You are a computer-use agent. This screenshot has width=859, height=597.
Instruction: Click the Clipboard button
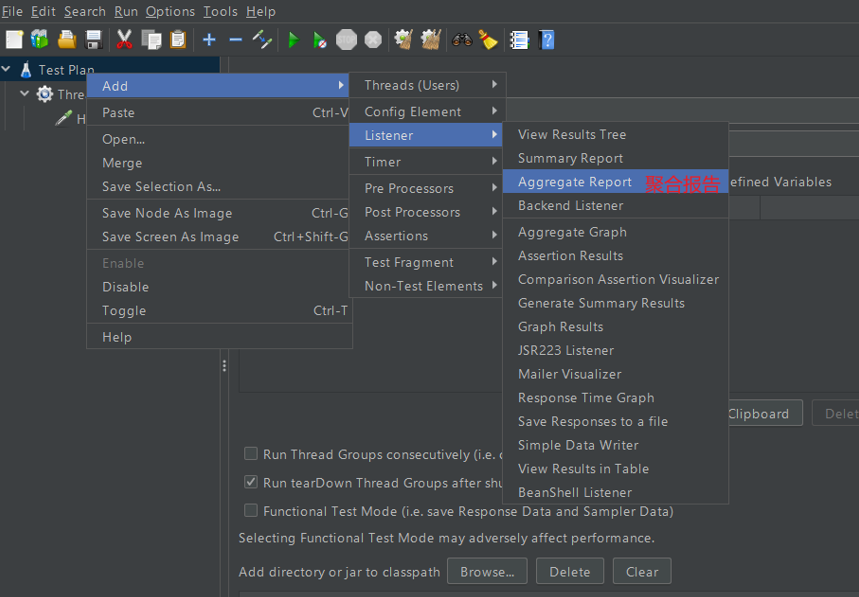pyautogui.click(x=765, y=413)
